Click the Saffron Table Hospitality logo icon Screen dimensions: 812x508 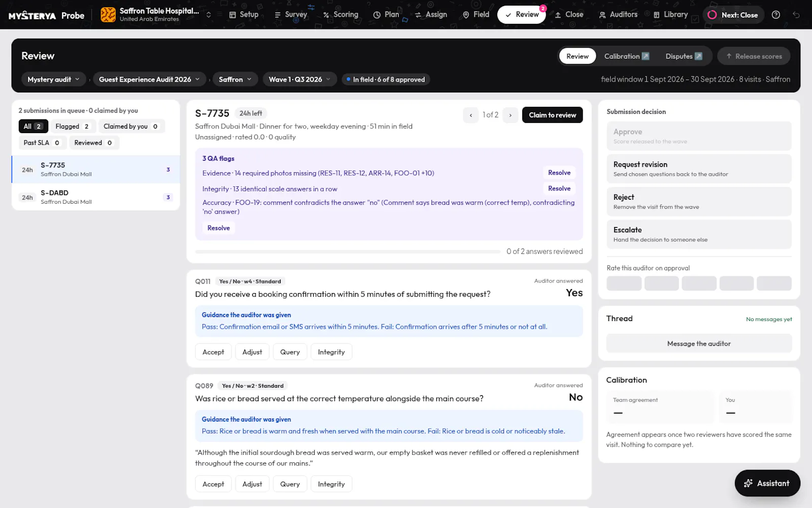point(108,15)
